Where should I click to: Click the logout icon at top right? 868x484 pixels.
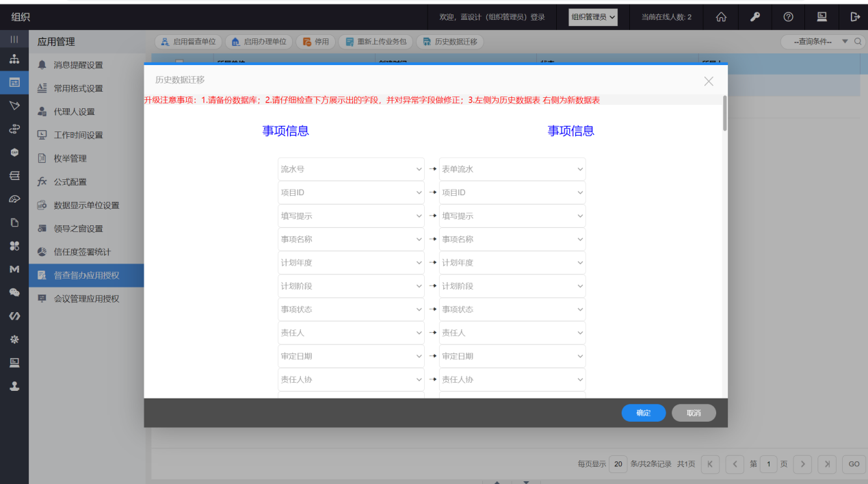tap(854, 17)
